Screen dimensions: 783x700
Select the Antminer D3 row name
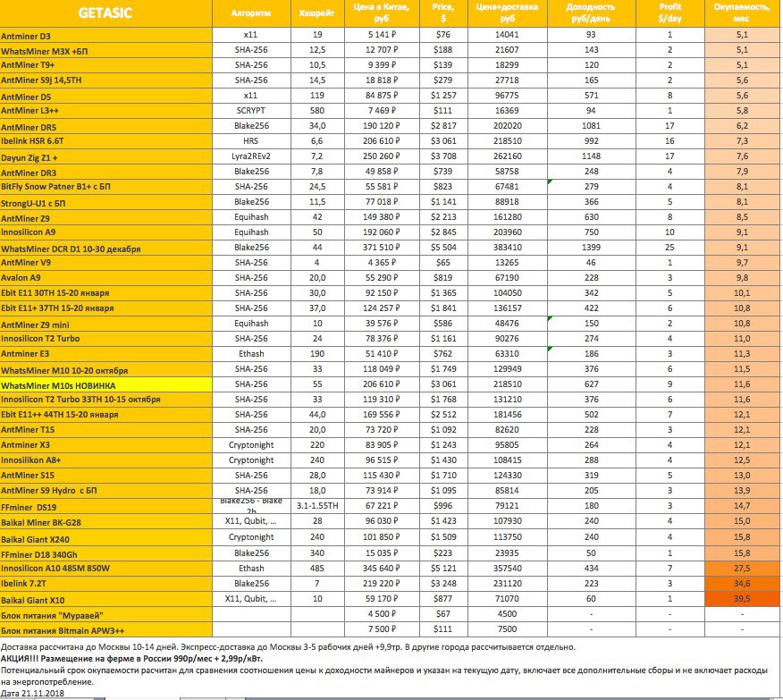point(105,36)
